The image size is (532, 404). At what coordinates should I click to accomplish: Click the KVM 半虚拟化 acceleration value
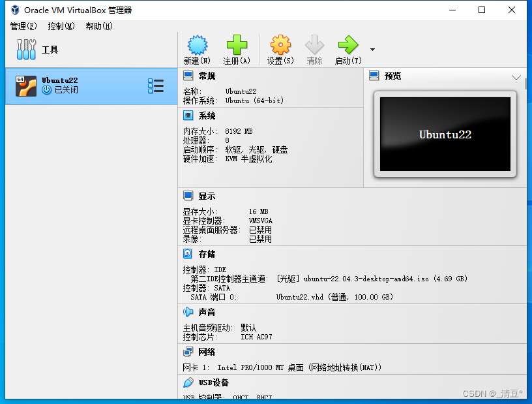click(x=248, y=159)
